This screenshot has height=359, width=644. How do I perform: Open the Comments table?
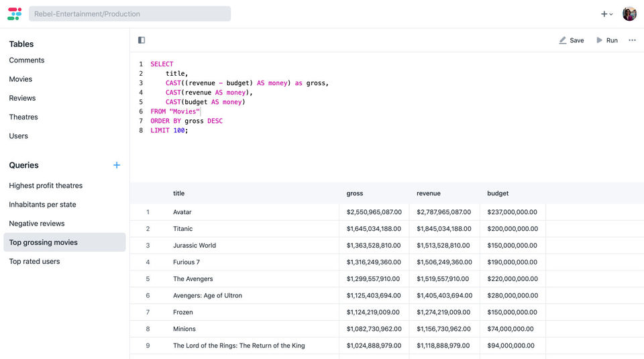(x=27, y=60)
